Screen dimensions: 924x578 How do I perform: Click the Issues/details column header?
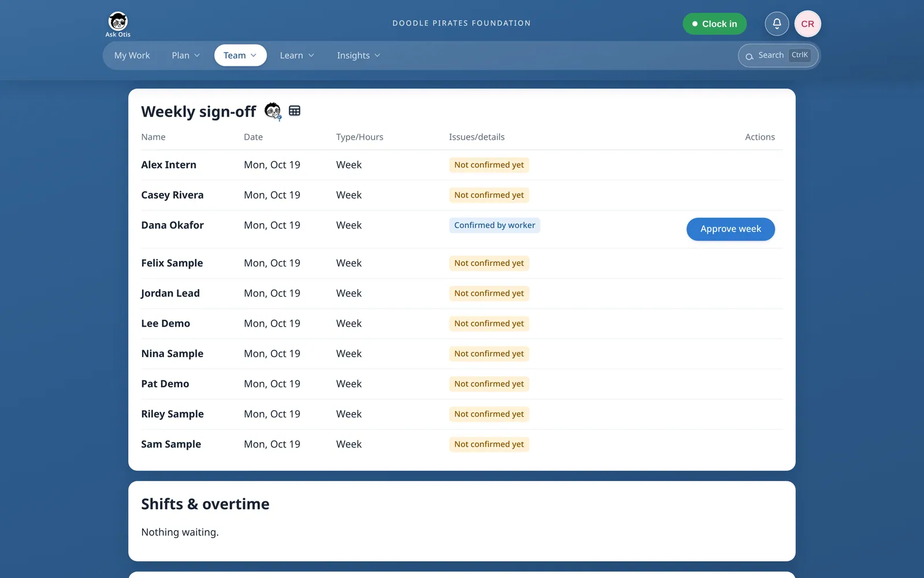coord(476,137)
